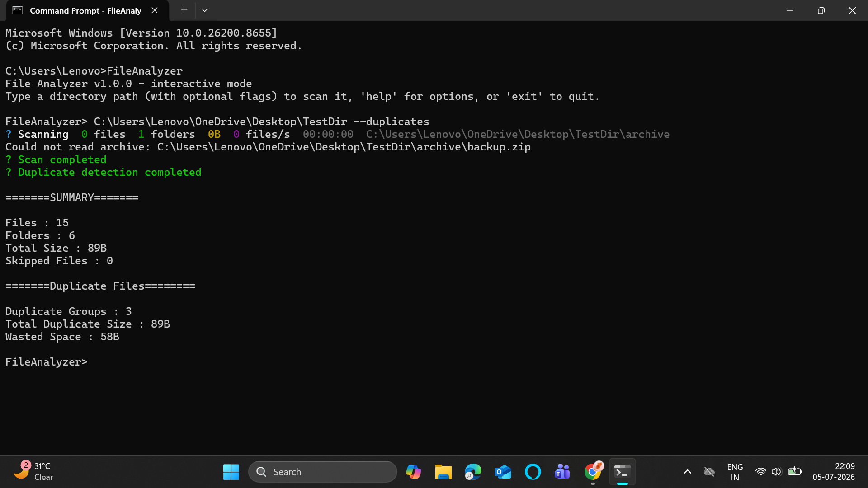
Task: Click the 'Microsoft Windows [Version' line
Action: coord(141,33)
